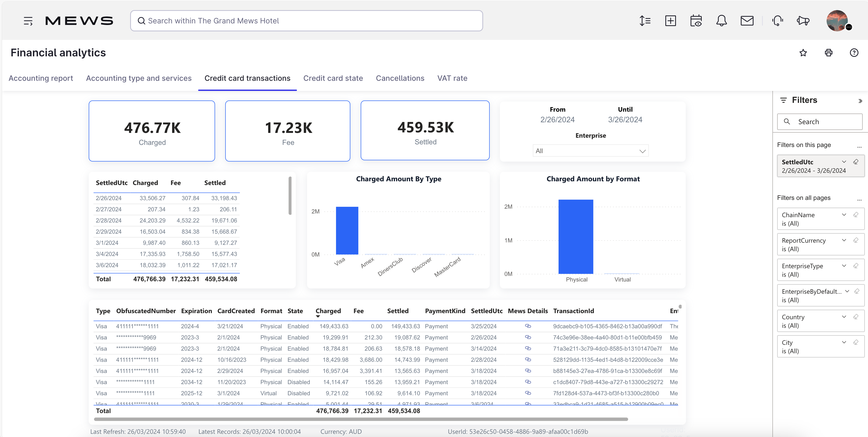Clear the ChainName filter eraser icon
This screenshot has width=868, height=437.
(856, 215)
